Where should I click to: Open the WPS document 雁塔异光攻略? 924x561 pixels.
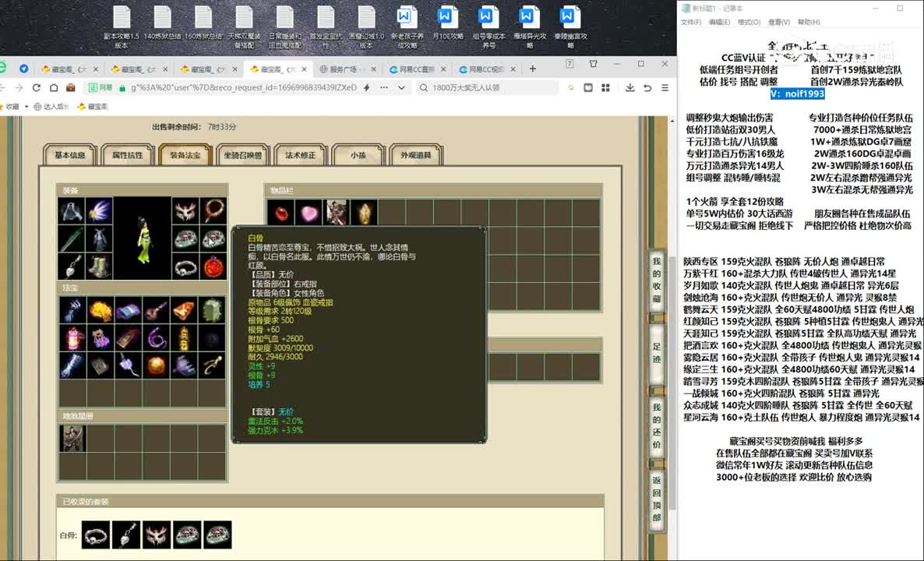click(529, 27)
